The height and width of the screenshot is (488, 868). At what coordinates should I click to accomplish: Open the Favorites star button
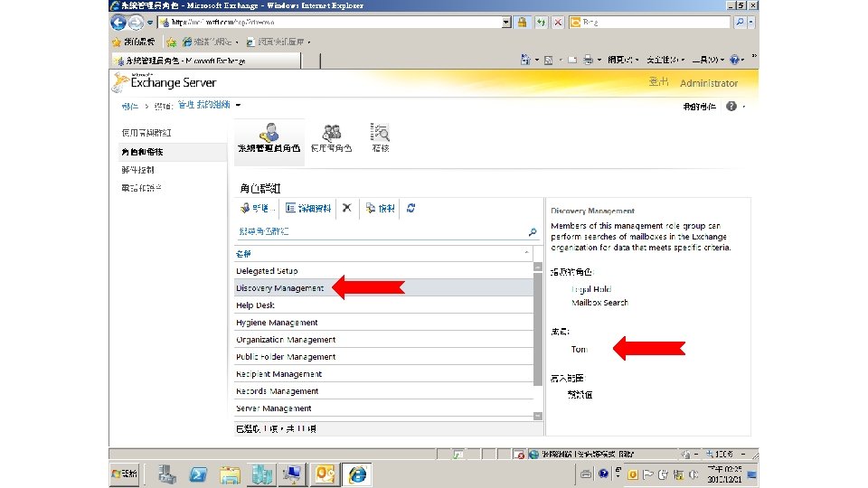[x=134, y=42]
